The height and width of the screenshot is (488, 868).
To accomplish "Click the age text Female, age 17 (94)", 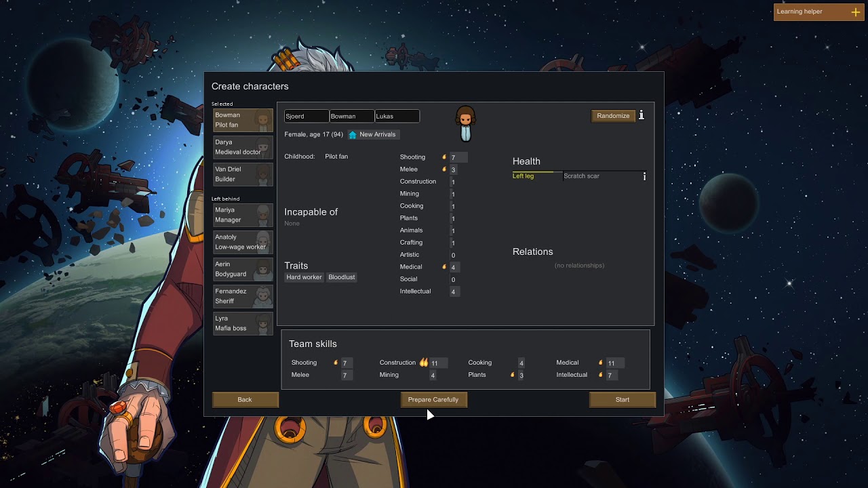I will coord(313,135).
